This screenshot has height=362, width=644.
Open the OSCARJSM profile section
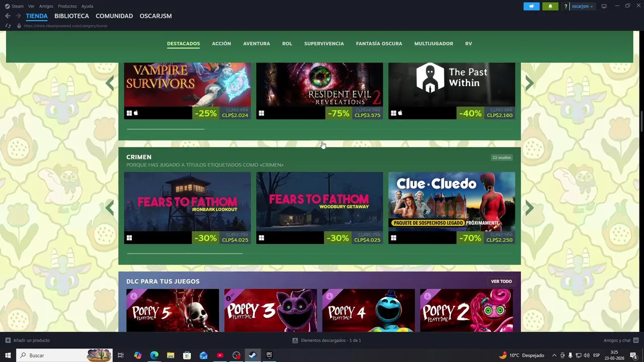click(x=155, y=16)
